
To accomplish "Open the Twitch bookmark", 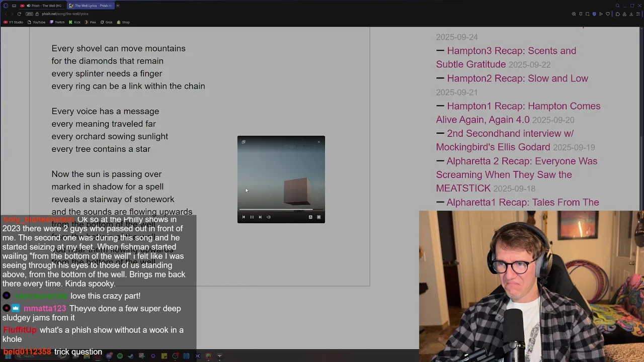I will 57,22.
